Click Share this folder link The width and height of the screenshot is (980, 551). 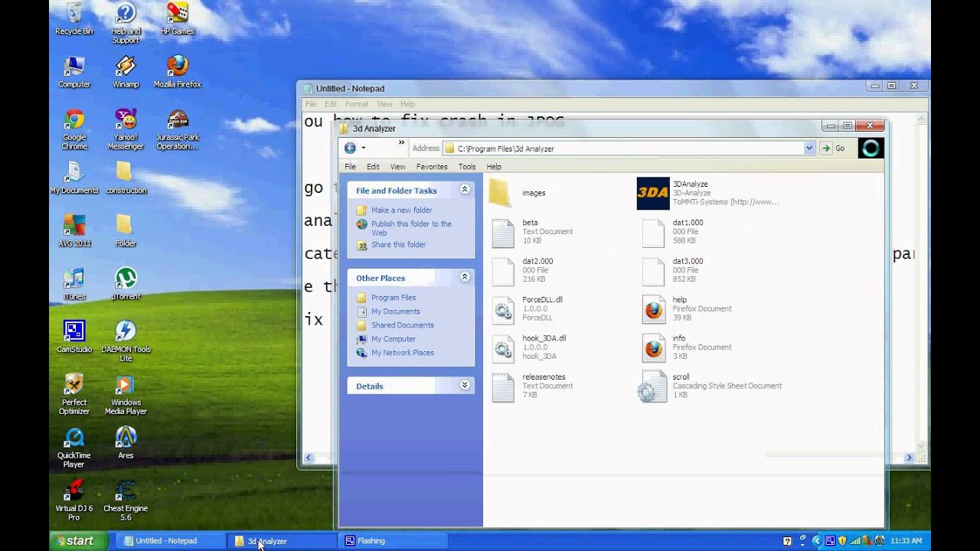[x=398, y=245]
